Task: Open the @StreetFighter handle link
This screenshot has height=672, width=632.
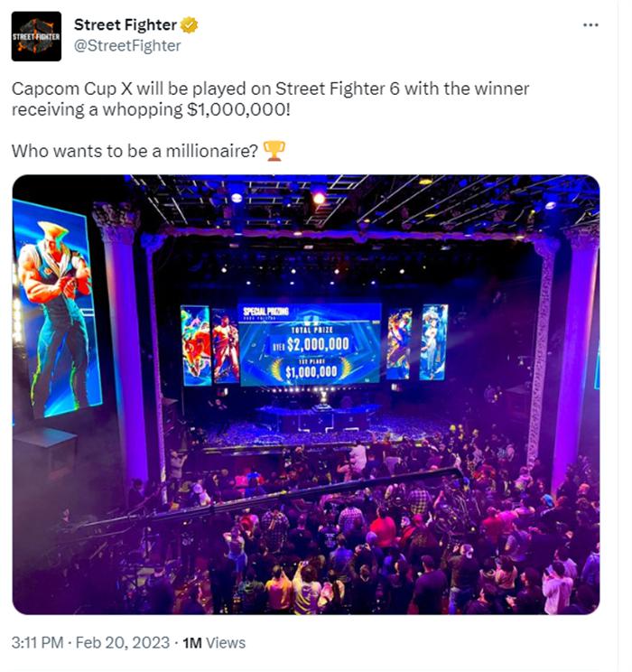Action: tap(127, 45)
